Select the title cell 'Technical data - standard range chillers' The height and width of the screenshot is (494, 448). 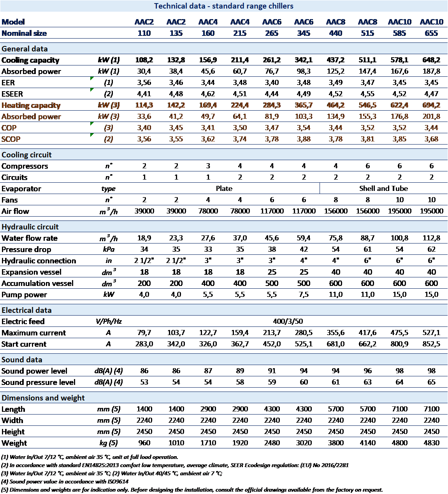(224, 6)
